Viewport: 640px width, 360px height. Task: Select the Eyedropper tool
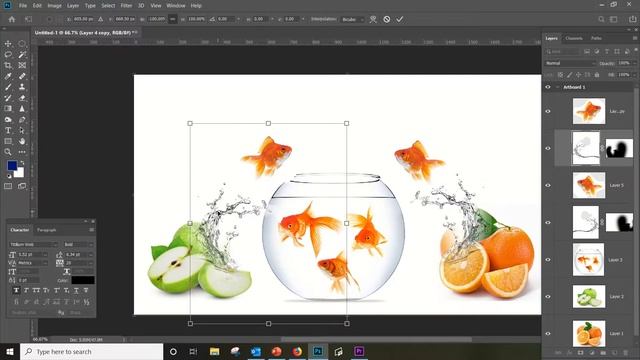pyautogui.click(x=8, y=76)
